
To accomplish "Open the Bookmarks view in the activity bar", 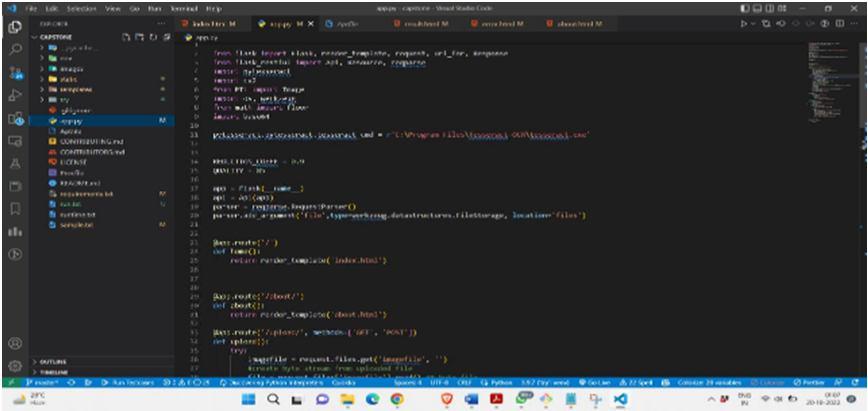I will pyautogui.click(x=16, y=209).
